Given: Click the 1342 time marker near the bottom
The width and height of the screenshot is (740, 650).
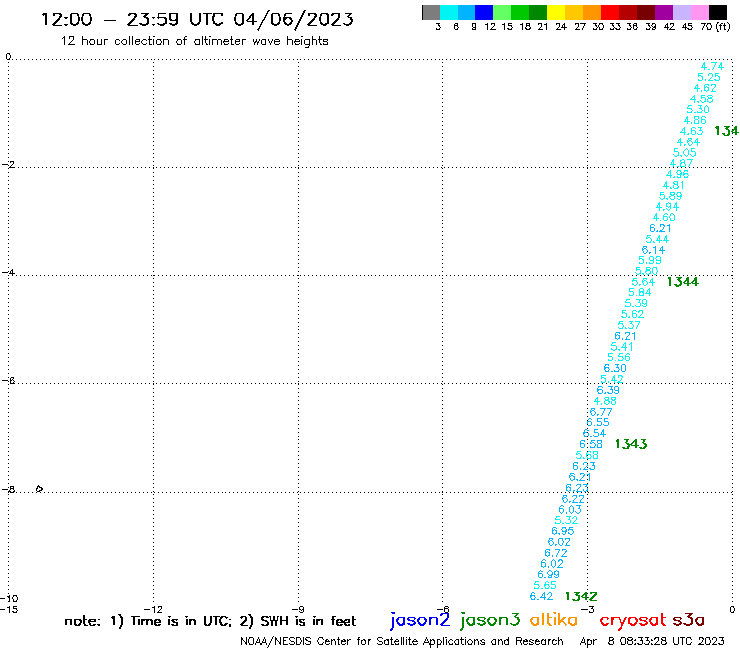Looking at the screenshot, I should [x=581, y=596].
